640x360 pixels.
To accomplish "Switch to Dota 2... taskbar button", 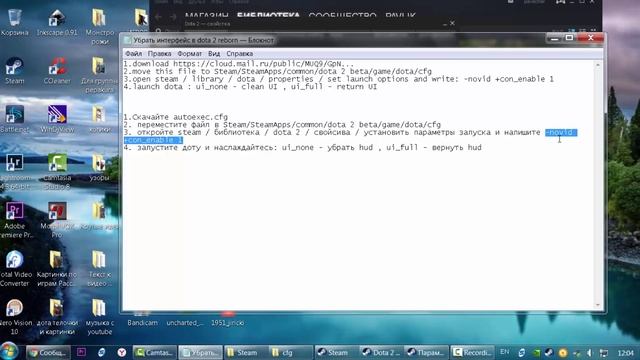I will point(382,352).
